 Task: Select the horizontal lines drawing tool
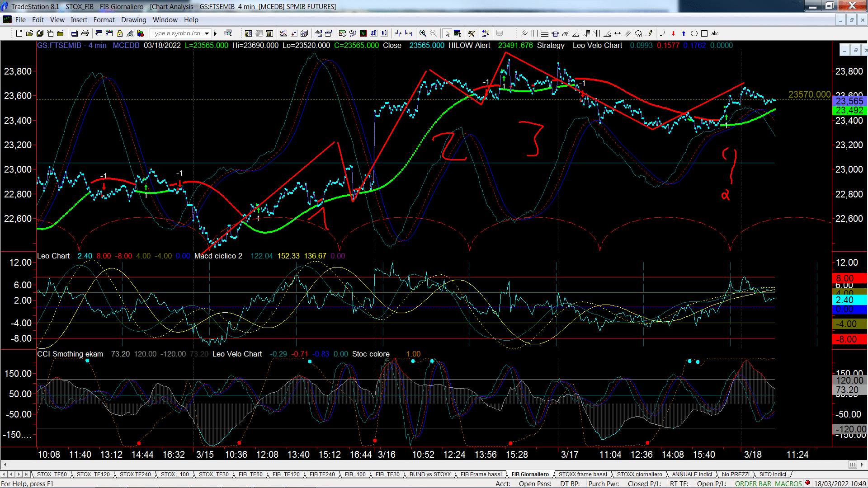[x=544, y=33]
